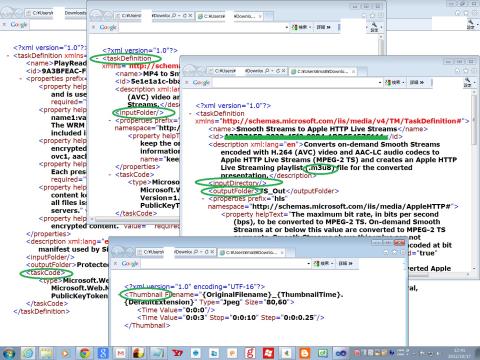Click 詳細 » in MP4 to Smooth Google toolbar
The width and height of the screenshot is (480, 360).
323,27
